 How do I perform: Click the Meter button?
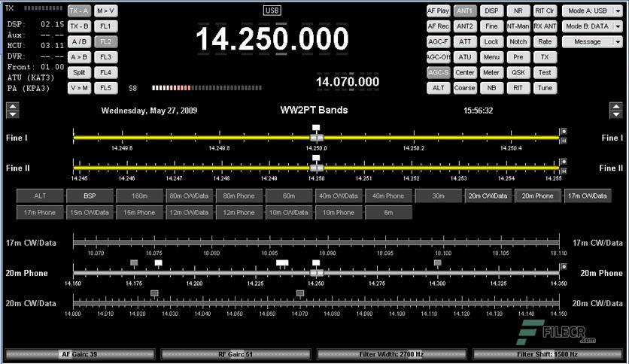[491, 72]
